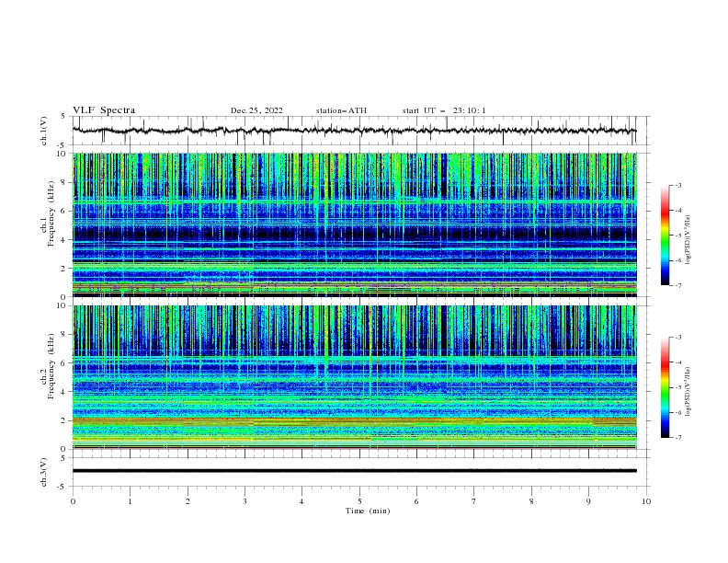Click the upper color scale bar for ch.1
The image size is (728, 563).
pos(665,235)
